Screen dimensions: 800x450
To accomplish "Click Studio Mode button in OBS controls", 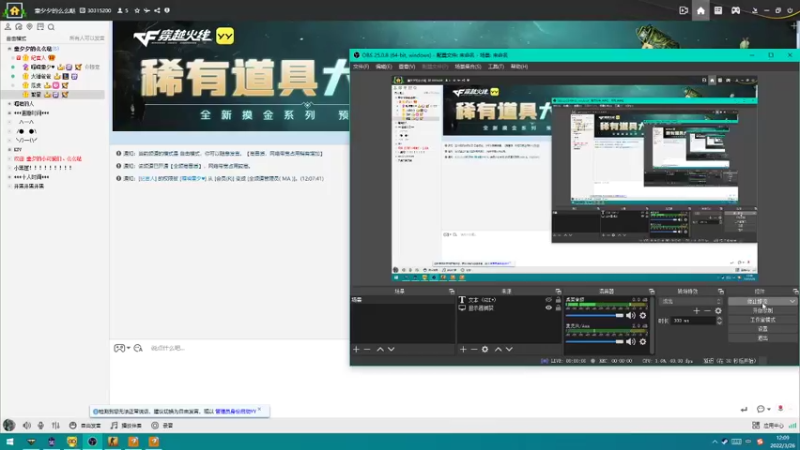I will coord(762,320).
